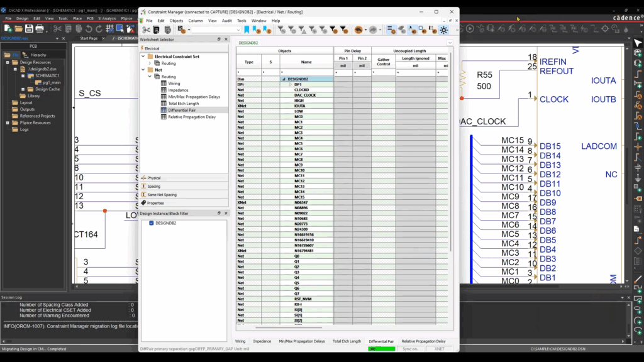
Task: Open the Same Net Spacing section
Action: [x=161, y=195]
